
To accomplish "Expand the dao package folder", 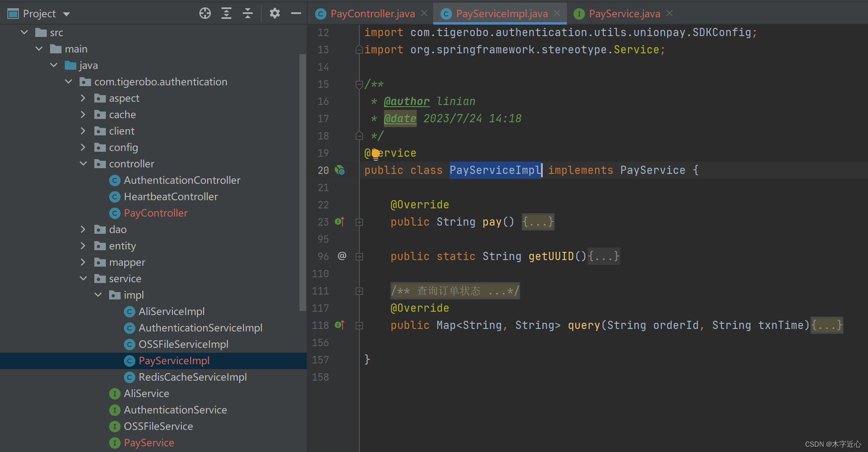I will pyautogui.click(x=83, y=229).
